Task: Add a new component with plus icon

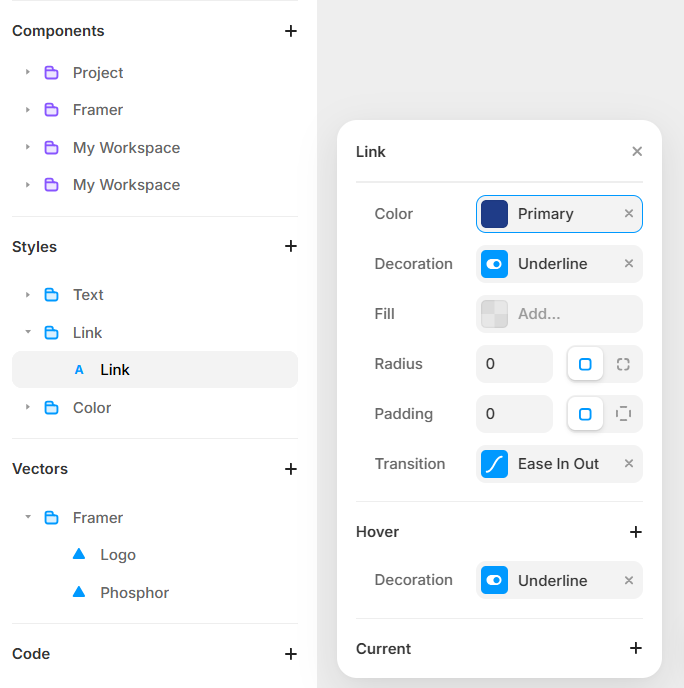Action: 291,31
